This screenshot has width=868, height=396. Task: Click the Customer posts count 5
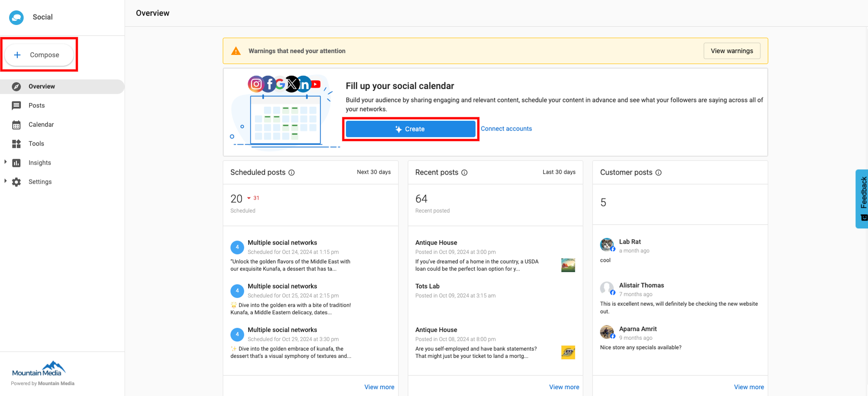coord(603,202)
